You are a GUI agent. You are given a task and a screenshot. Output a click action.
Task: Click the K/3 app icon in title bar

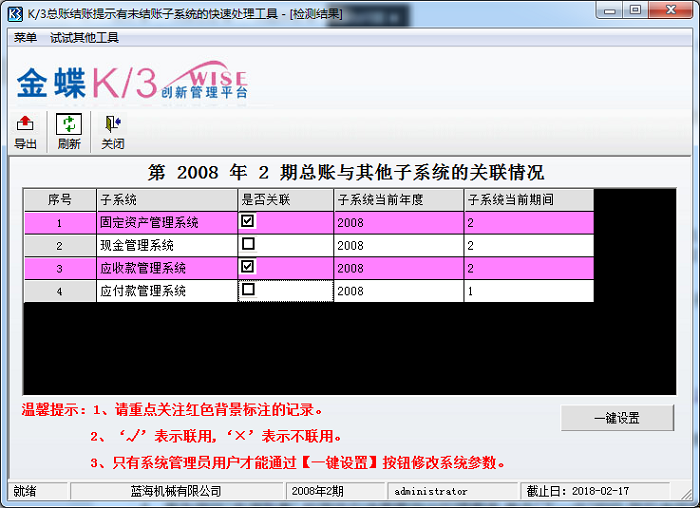pos(13,12)
